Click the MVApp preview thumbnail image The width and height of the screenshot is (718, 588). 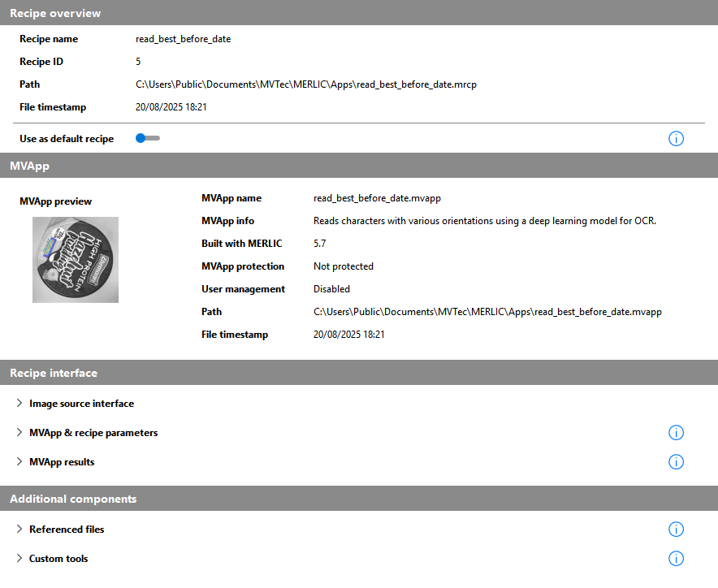(x=76, y=260)
